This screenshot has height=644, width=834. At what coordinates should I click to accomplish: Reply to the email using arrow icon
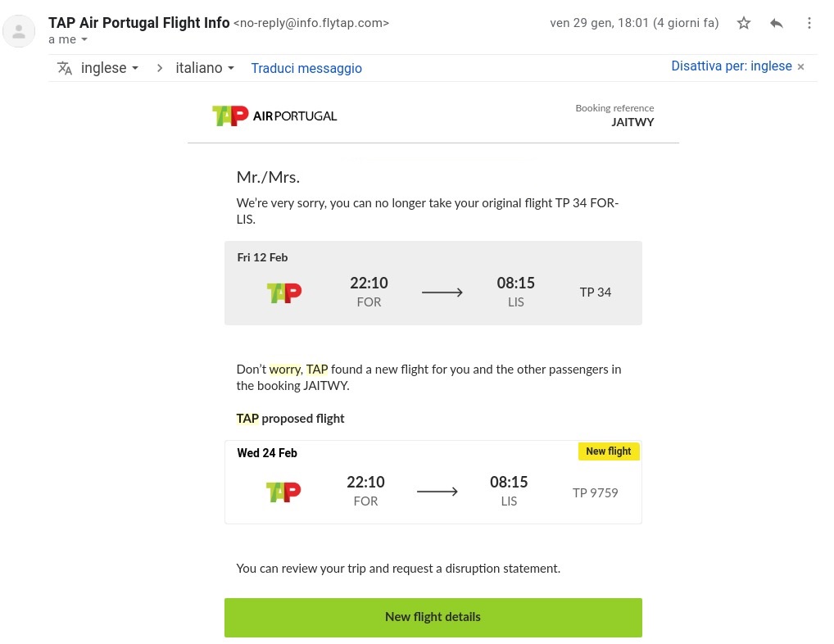click(777, 23)
